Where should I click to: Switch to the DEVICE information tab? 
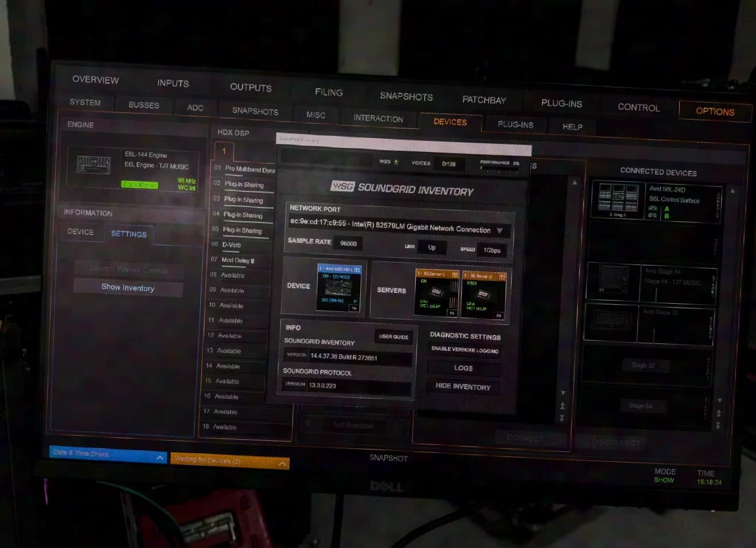point(80,232)
